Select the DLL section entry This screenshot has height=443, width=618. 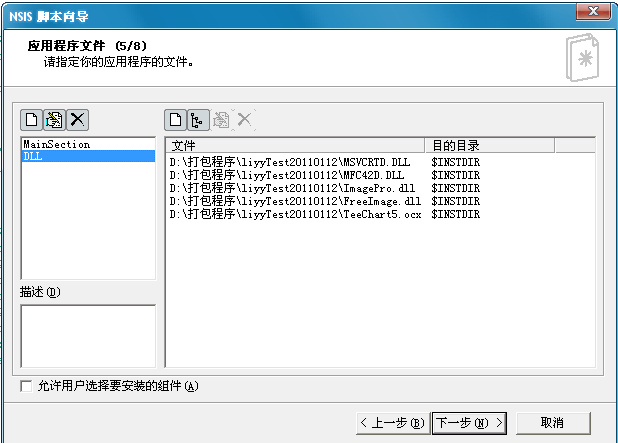tap(87, 156)
